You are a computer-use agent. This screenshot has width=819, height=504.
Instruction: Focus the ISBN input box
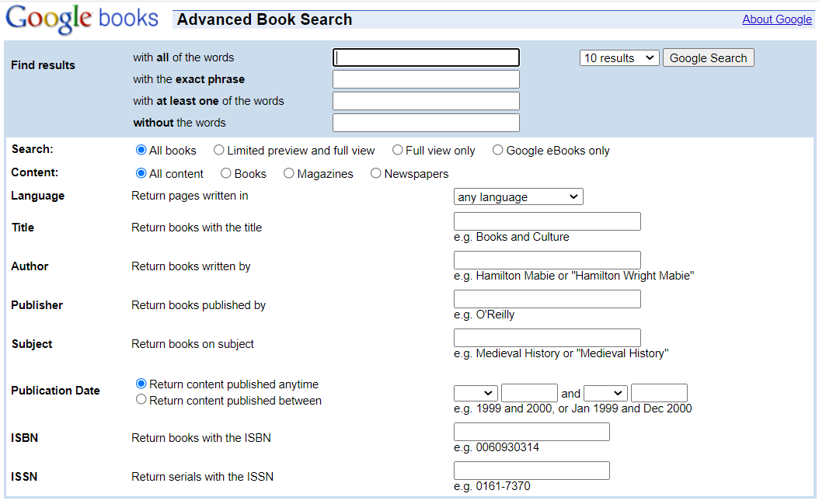click(x=531, y=431)
